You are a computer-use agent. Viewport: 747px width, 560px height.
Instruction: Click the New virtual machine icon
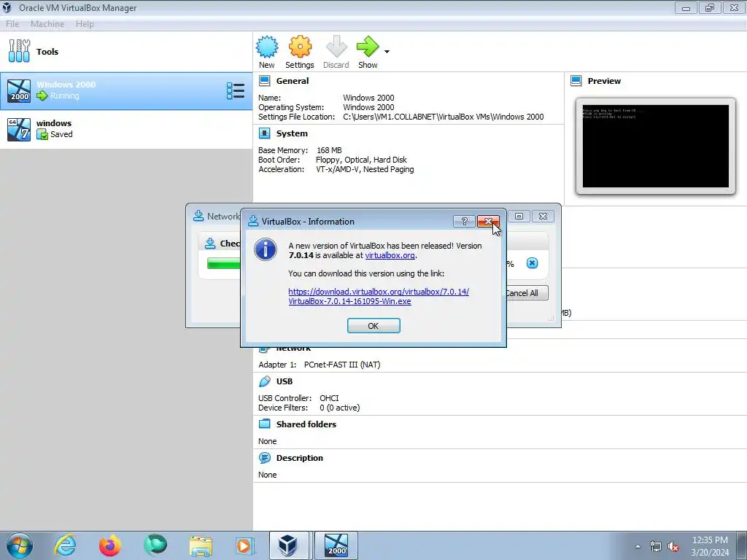(267, 47)
